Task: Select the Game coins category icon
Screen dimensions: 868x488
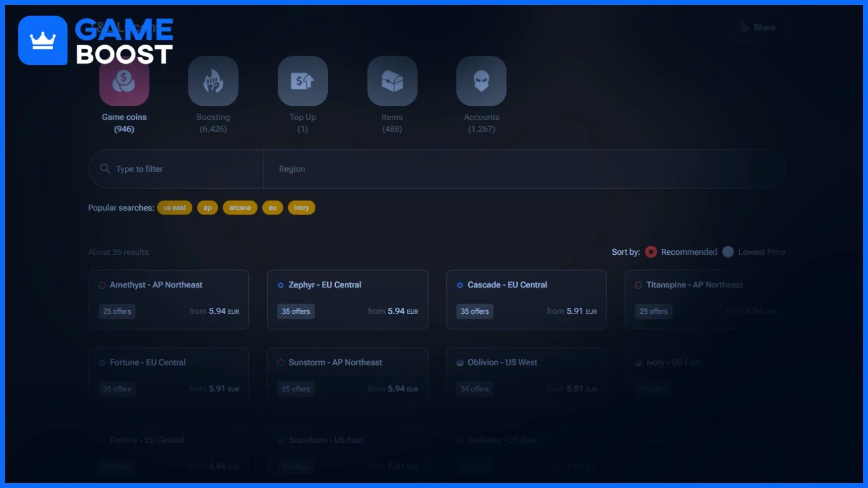Action: point(124,81)
